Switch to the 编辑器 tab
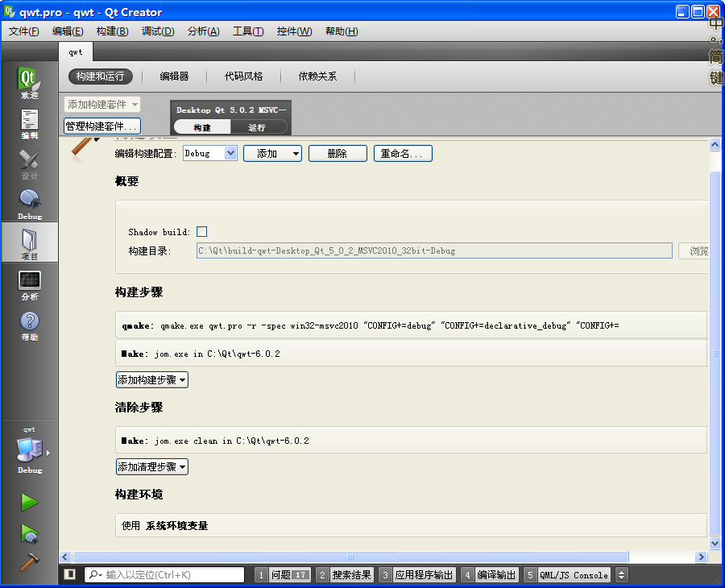 click(x=174, y=77)
